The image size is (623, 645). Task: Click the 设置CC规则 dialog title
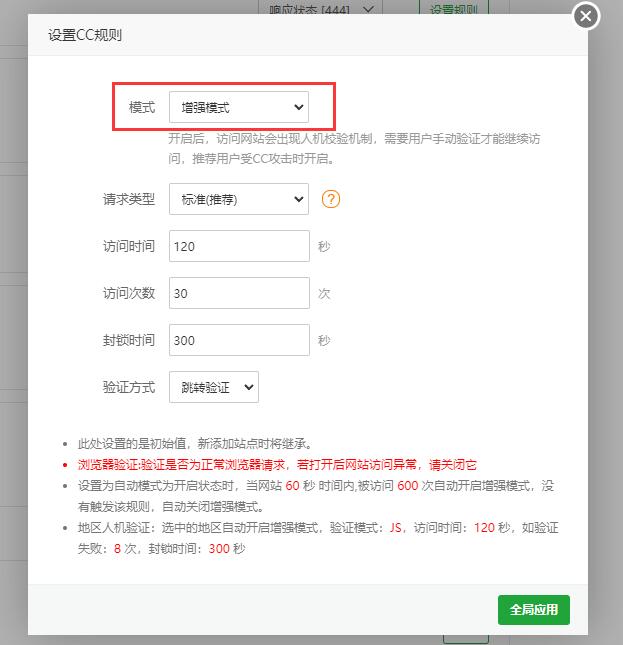[x=85, y=35]
